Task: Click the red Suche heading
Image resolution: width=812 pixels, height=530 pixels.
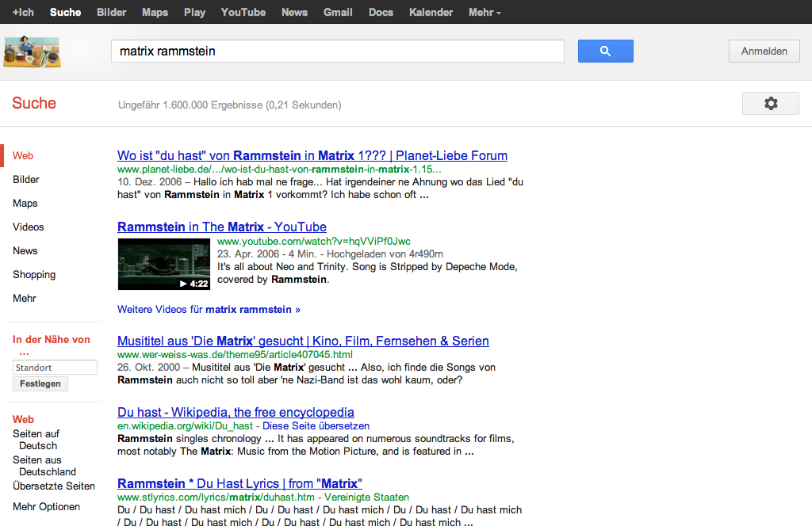Action: [x=34, y=103]
